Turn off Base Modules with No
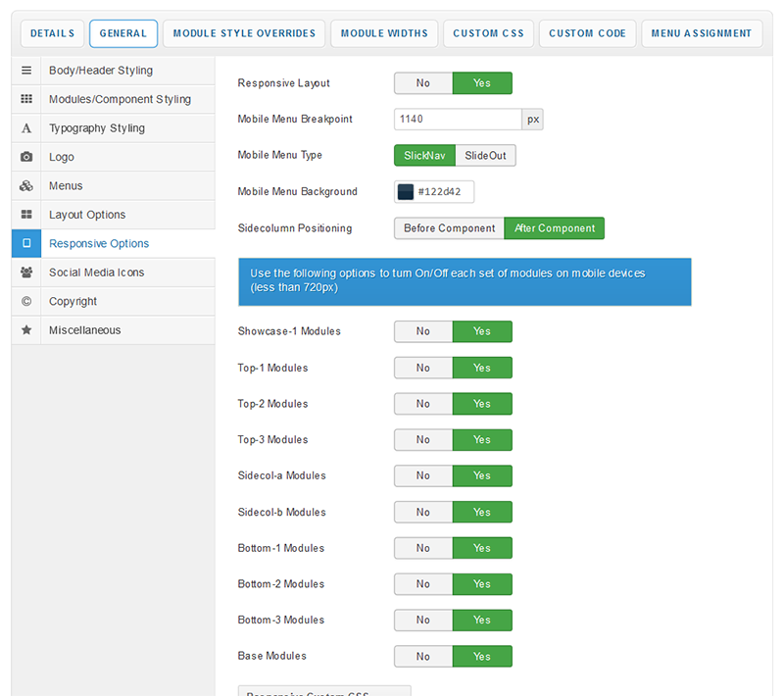 [x=423, y=656]
